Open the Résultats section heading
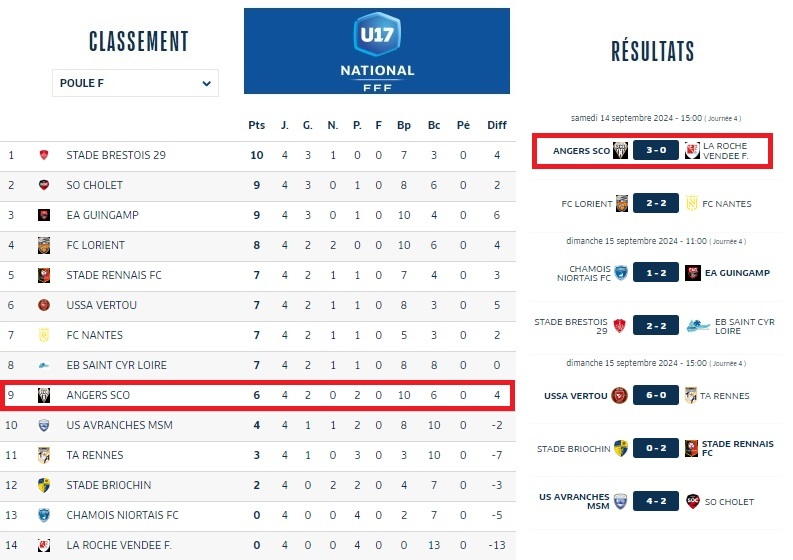 click(x=652, y=52)
